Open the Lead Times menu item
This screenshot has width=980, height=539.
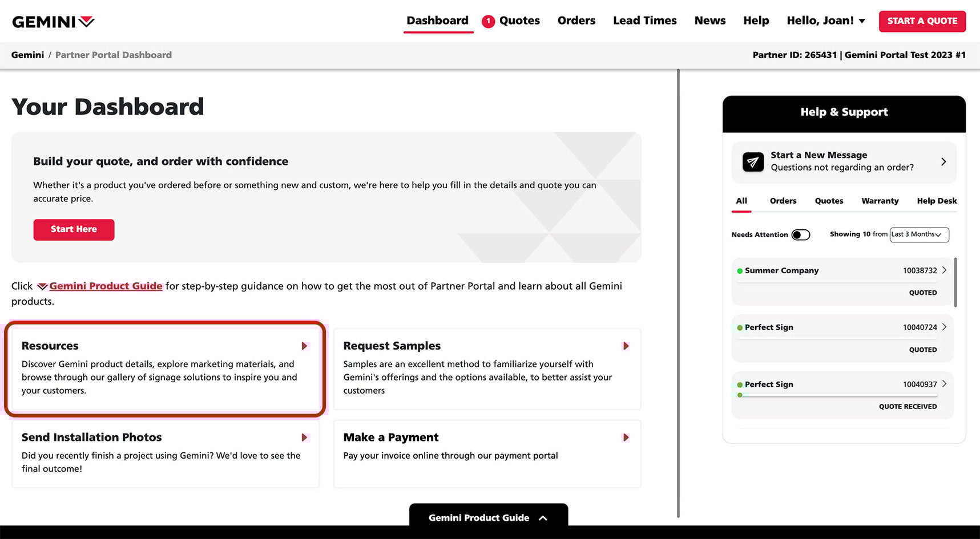pyautogui.click(x=644, y=21)
